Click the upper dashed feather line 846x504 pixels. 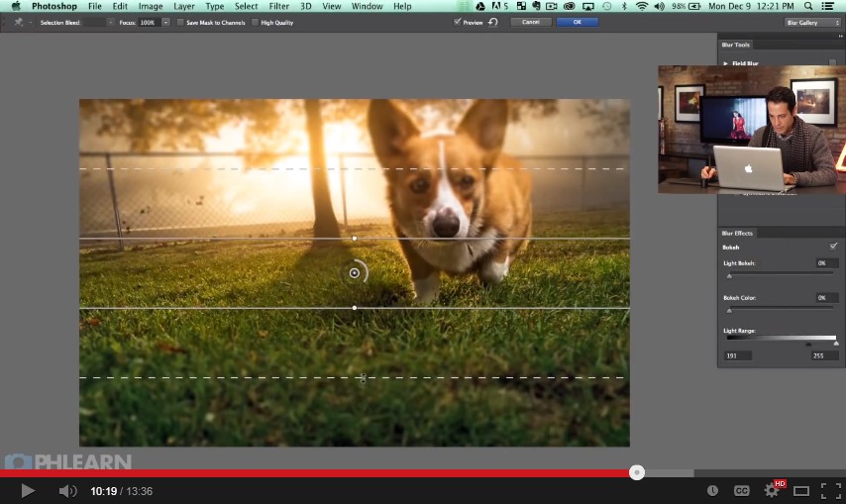point(354,168)
